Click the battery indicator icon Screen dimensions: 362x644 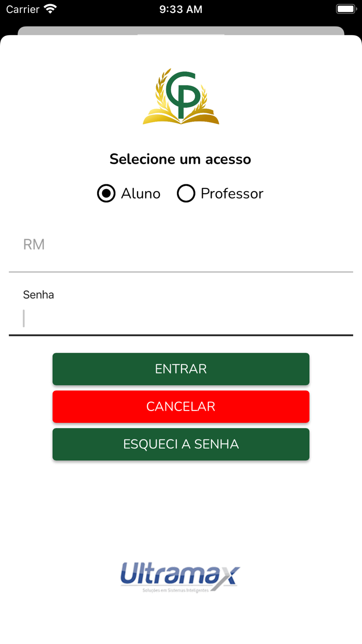click(x=345, y=9)
